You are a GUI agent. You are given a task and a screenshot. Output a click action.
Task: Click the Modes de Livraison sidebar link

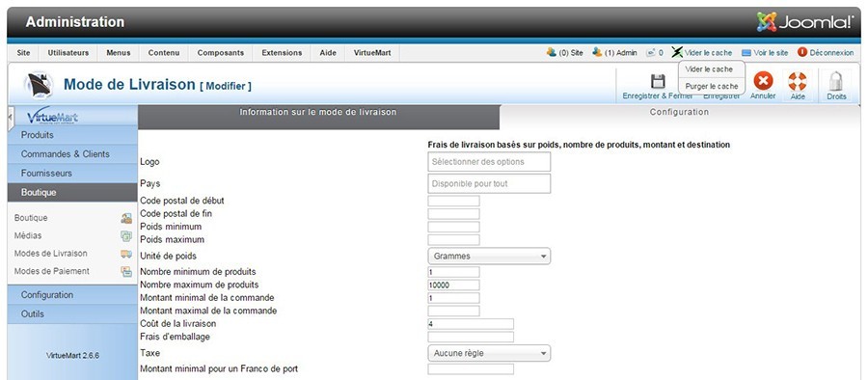tap(50, 254)
